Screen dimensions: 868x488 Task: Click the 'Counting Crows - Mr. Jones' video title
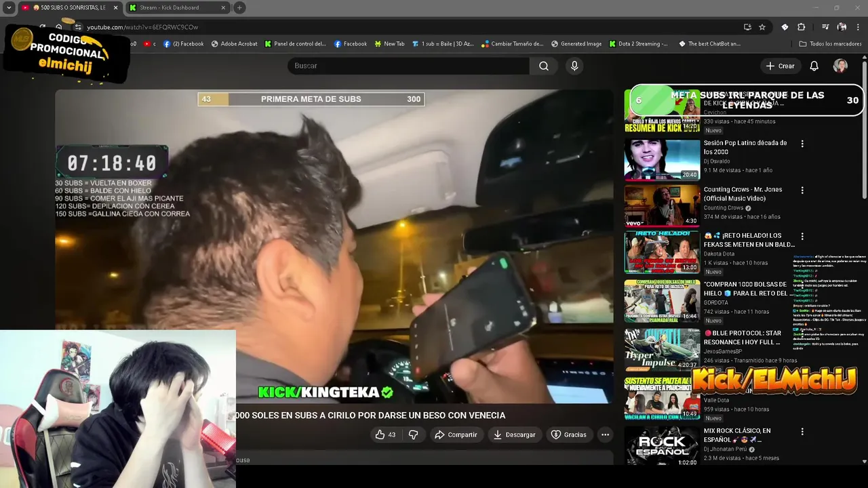743,194
